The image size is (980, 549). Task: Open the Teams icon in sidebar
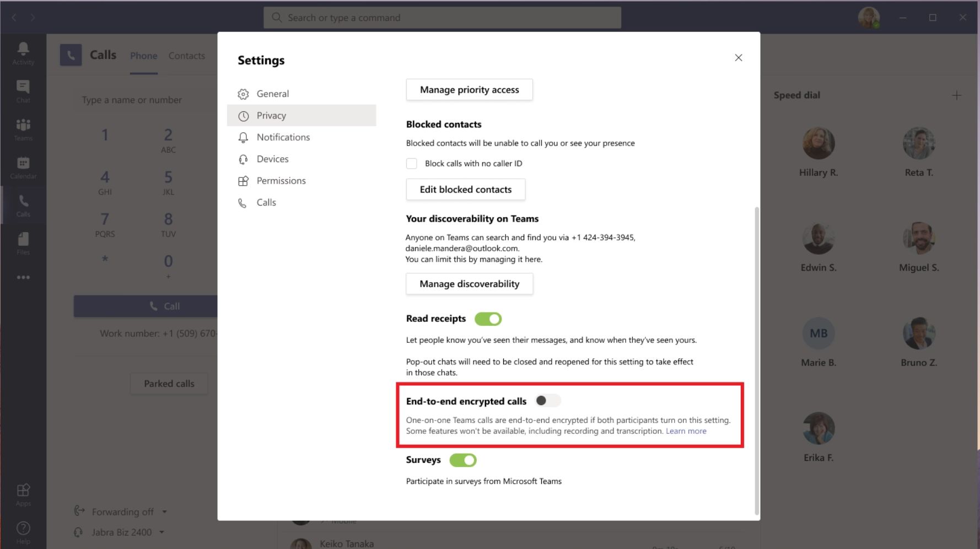(x=23, y=130)
